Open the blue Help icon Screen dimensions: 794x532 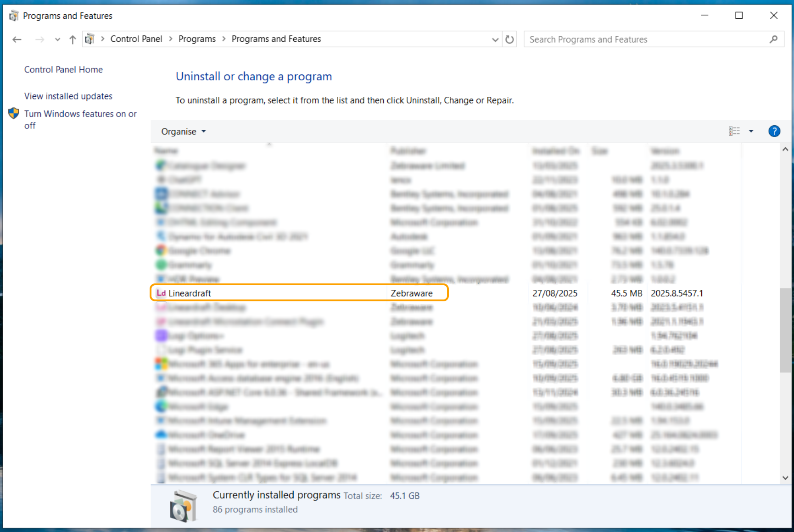(774, 131)
